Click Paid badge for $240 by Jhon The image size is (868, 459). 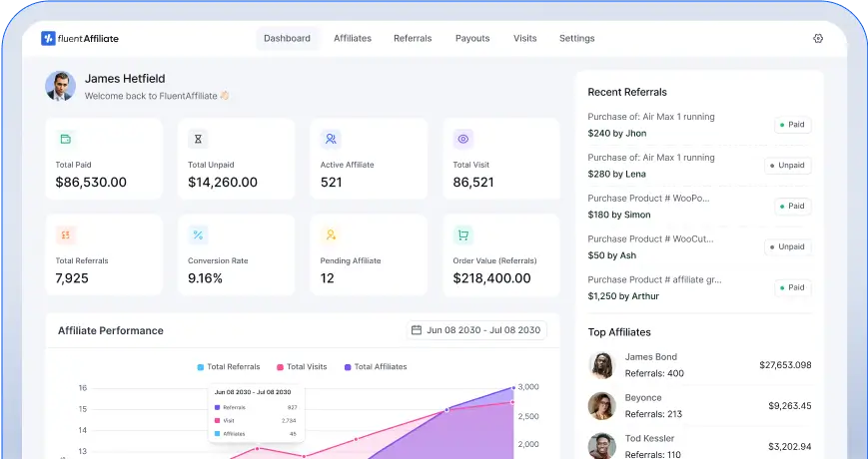click(x=793, y=125)
